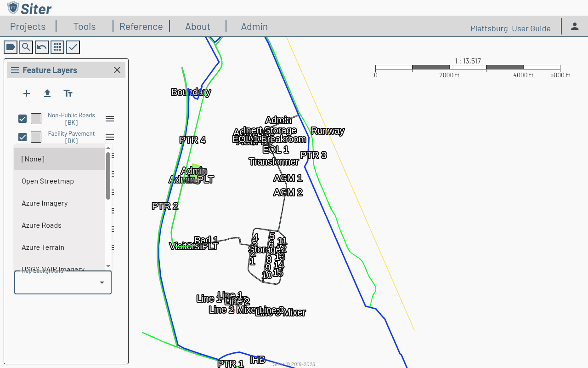588x368 pixels.
Task: Choose Open Streetmap from background list
Action: pyautogui.click(x=59, y=181)
